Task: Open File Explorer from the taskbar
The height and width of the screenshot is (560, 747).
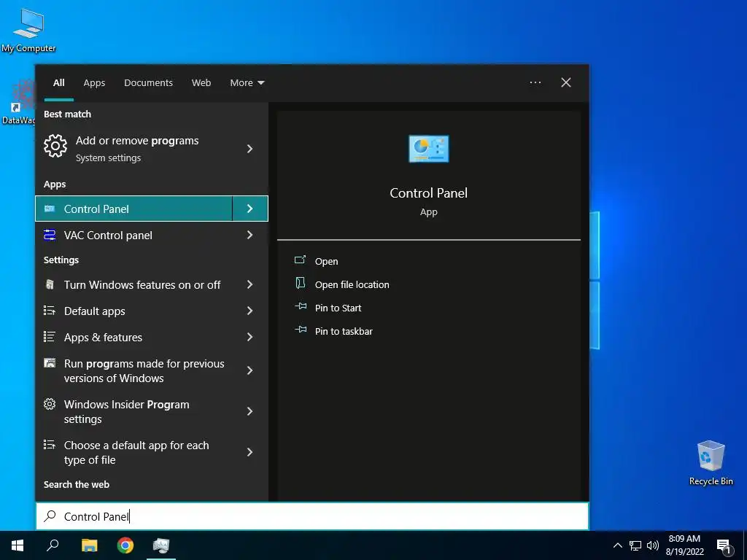Action: (x=89, y=545)
